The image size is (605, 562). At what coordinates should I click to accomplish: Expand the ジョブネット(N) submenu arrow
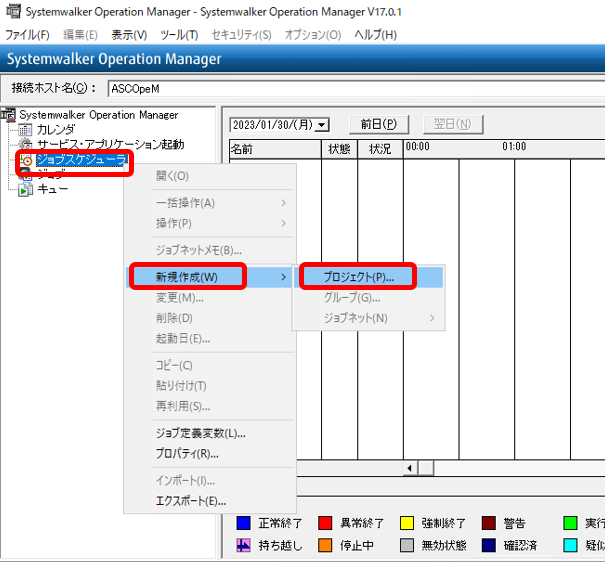tap(432, 318)
